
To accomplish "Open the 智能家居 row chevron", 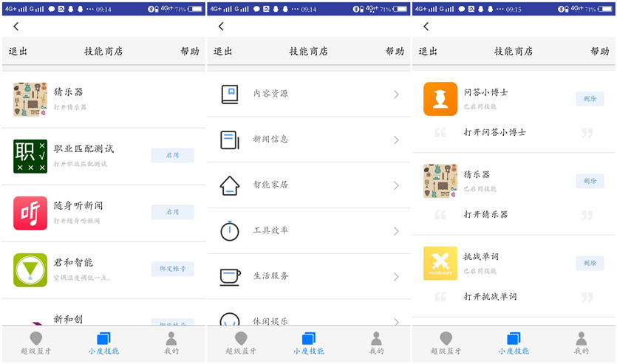I will coord(396,185).
